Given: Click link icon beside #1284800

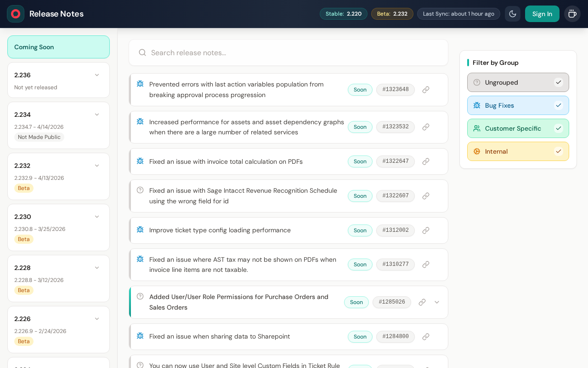Looking at the screenshot, I should click(426, 337).
